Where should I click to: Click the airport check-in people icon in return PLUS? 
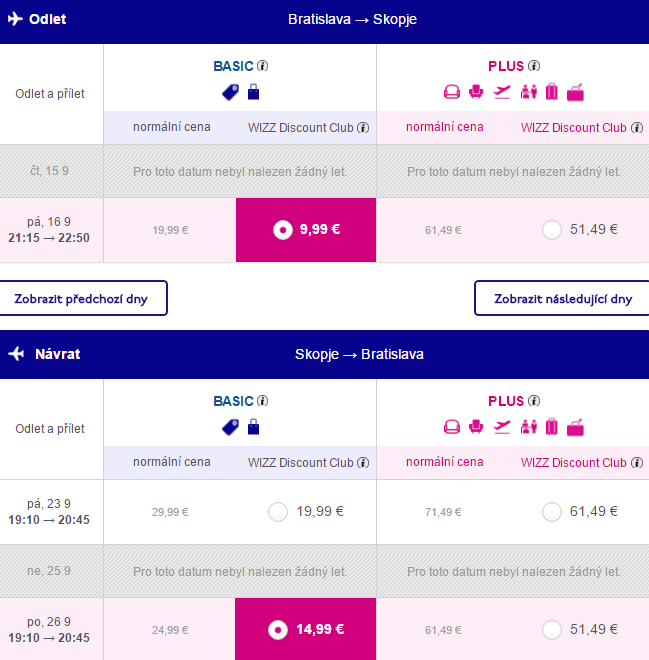(x=528, y=427)
